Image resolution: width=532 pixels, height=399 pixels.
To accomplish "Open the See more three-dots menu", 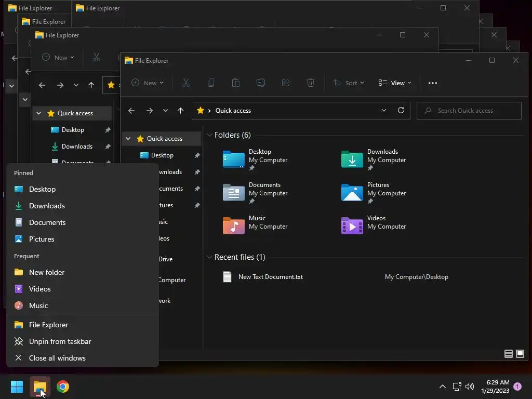I will (433, 83).
